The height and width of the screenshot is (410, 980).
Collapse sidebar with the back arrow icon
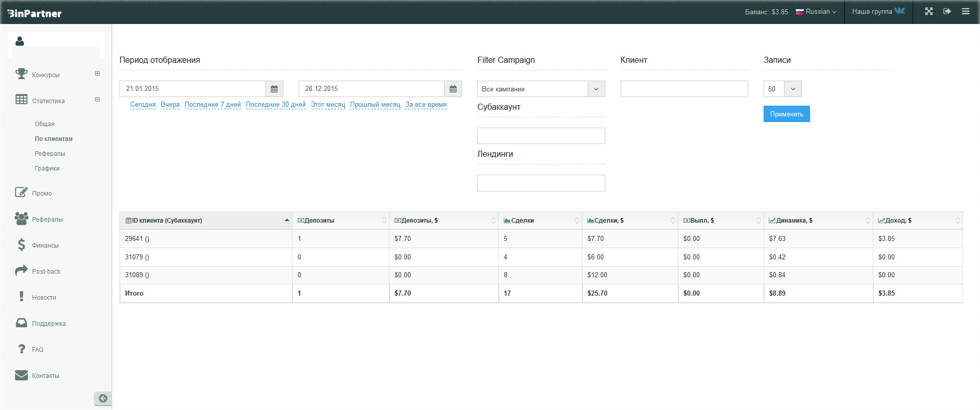(x=103, y=398)
